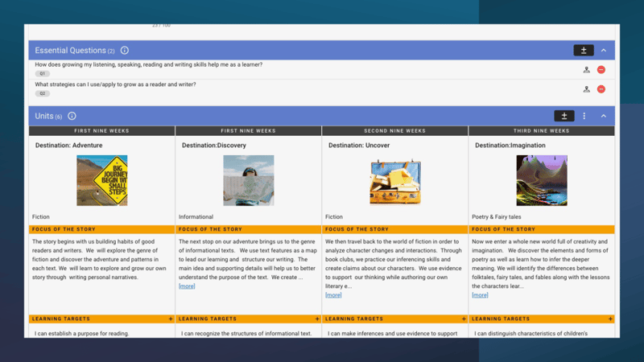Add learning target to Destination:Discovery unit
644x362 pixels.
pos(317,319)
